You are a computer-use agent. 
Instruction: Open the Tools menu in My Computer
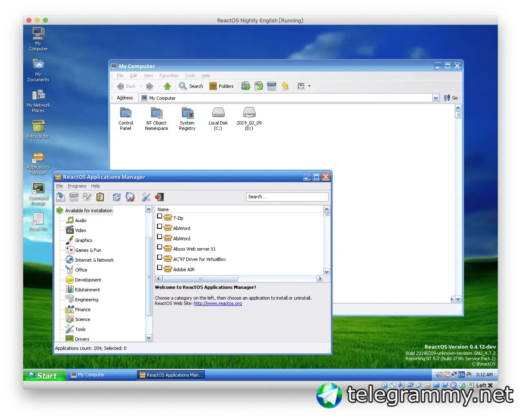coord(190,76)
